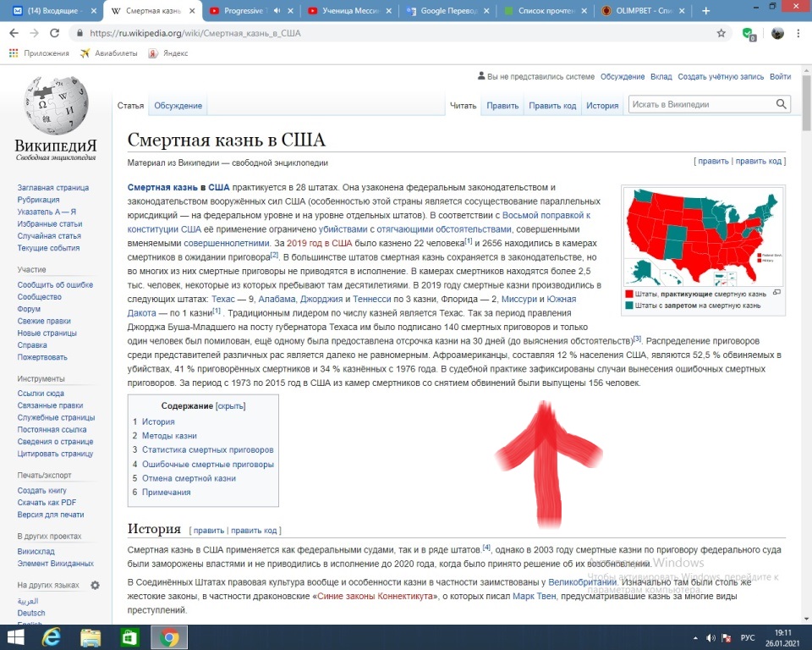Click the Войти login link
The width and height of the screenshot is (812, 650).
coord(780,77)
